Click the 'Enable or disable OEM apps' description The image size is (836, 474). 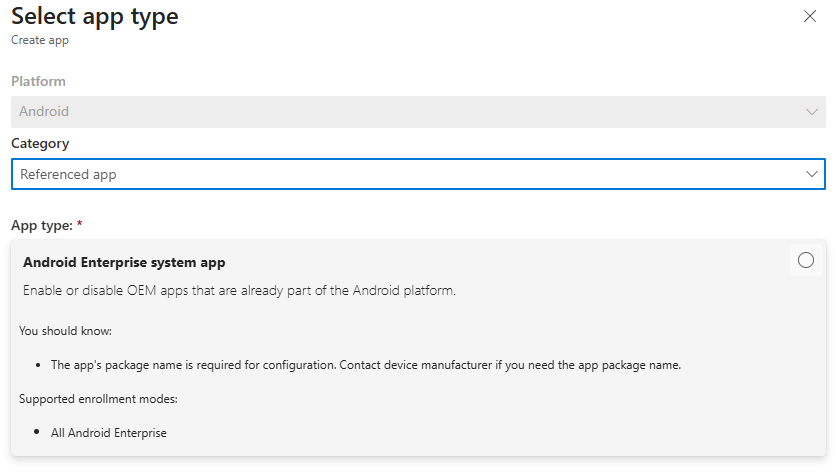pyautogui.click(x=239, y=291)
